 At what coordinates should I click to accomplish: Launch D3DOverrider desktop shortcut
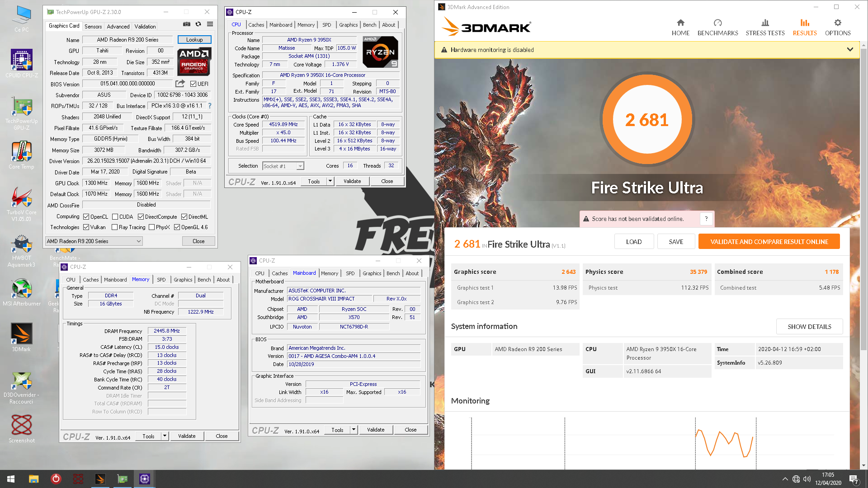22,388
